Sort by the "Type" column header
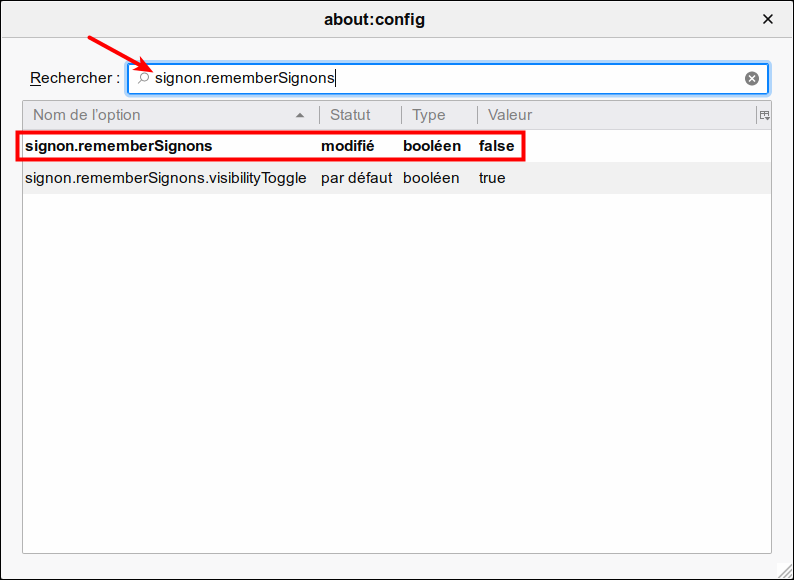794x580 pixels. tap(429, 115)
